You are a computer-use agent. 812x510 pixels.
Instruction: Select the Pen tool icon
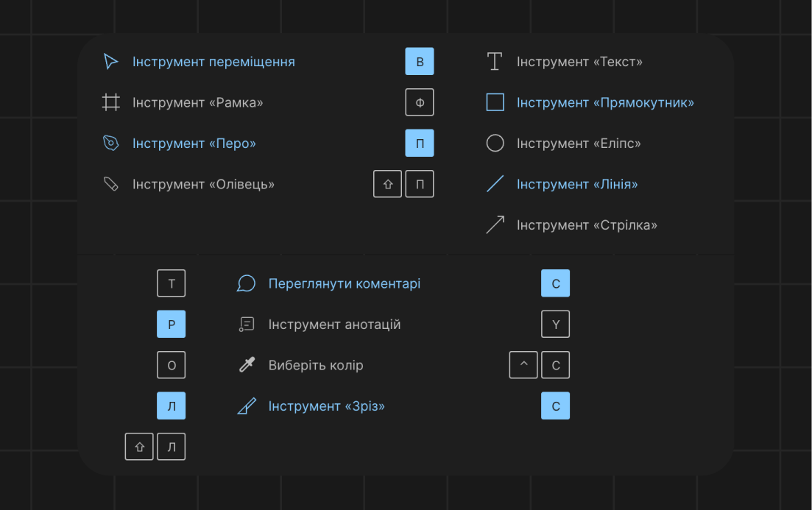click(110, 144)
